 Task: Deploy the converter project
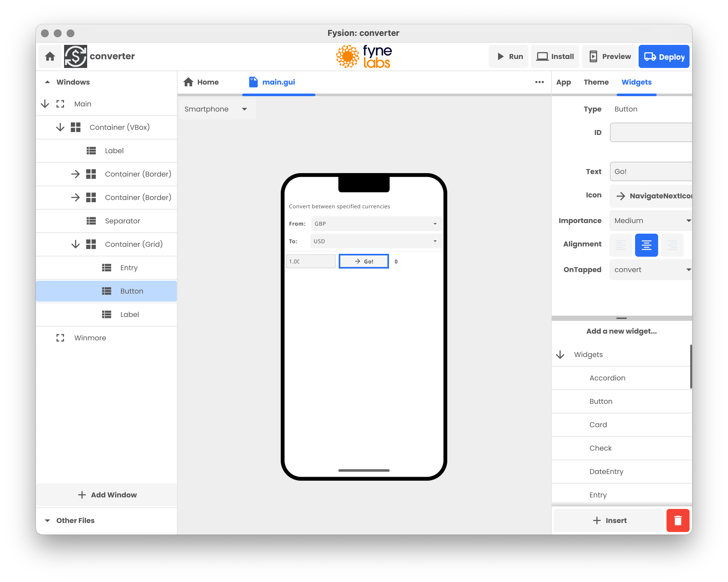664,56
